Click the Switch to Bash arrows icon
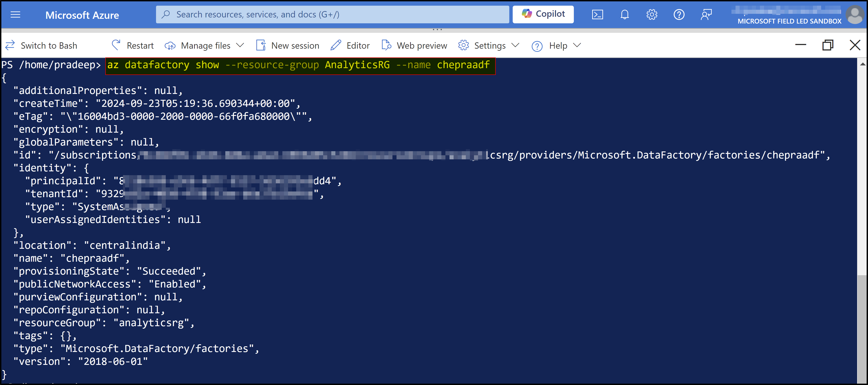The height and width of the screenshot is (385, 868). tap(10, 45)
